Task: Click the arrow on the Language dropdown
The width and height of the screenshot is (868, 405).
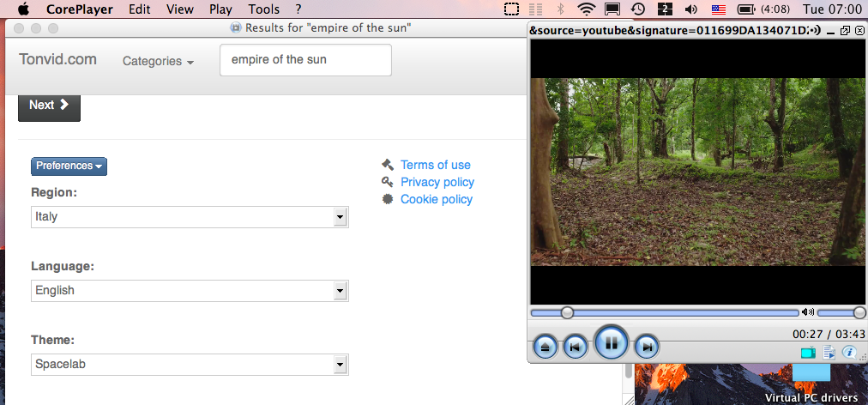Action: click(x=341, y=291)
